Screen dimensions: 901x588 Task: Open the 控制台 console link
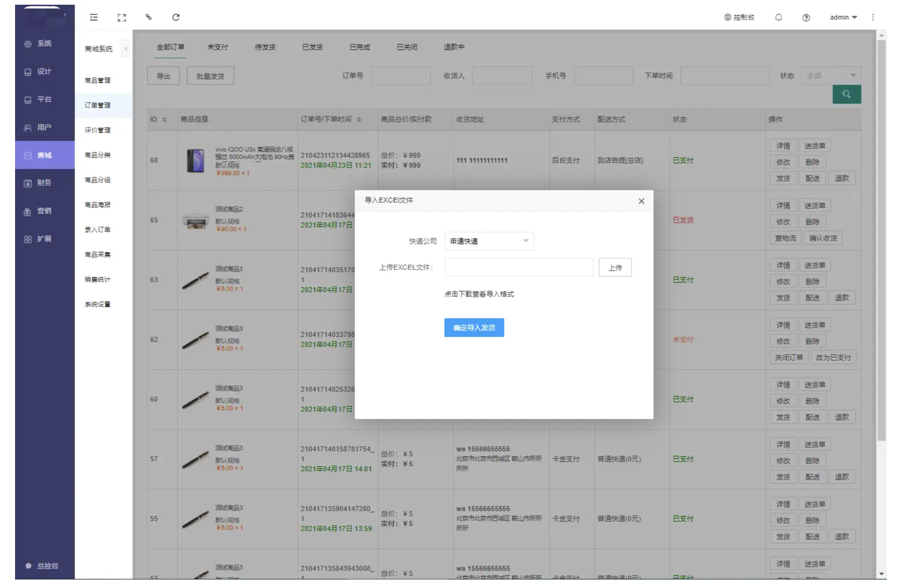[739, 17]
